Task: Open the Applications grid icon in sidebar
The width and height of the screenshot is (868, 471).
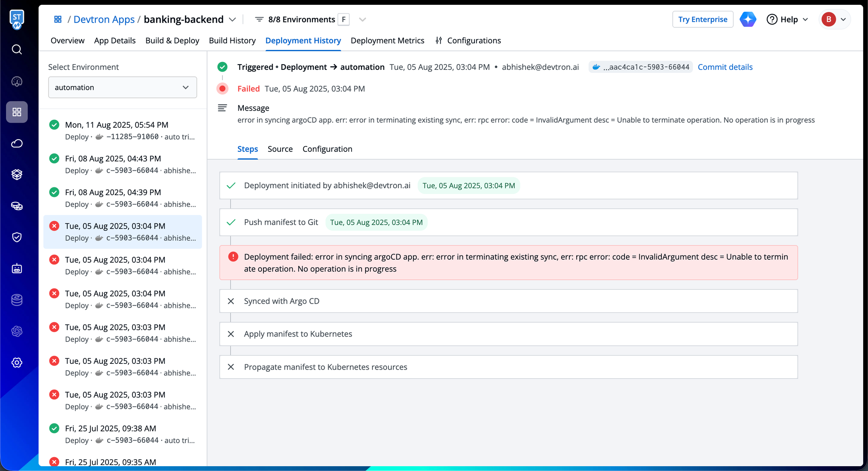Action: tap(17, 112)
